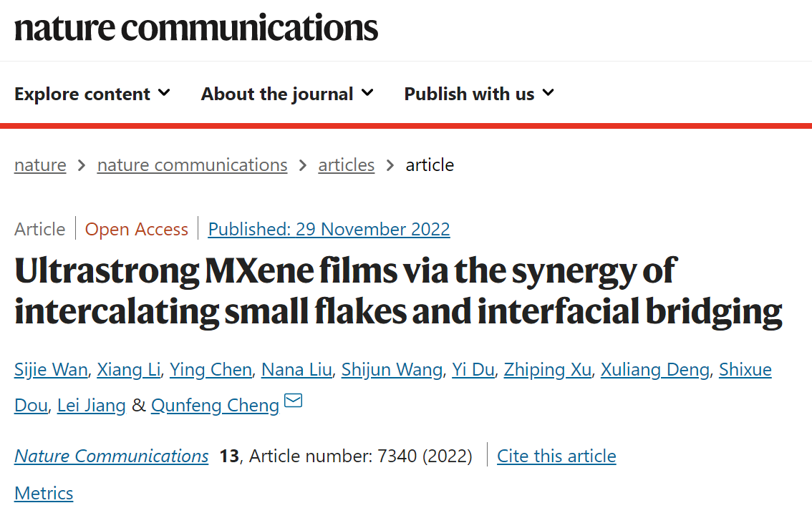
Task: Click author Shijun Wang's name
Action: coord(392,370)
